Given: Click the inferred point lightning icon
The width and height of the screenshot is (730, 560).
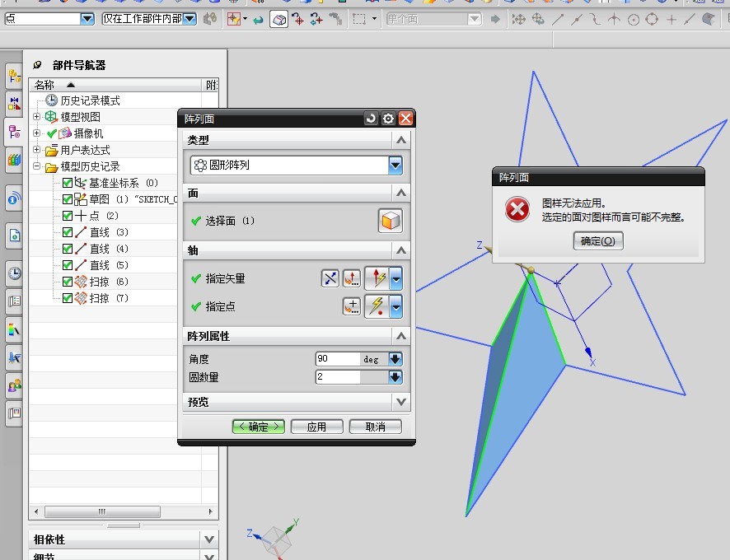Looking at the screenshot, I should click(x=377, y=306).
